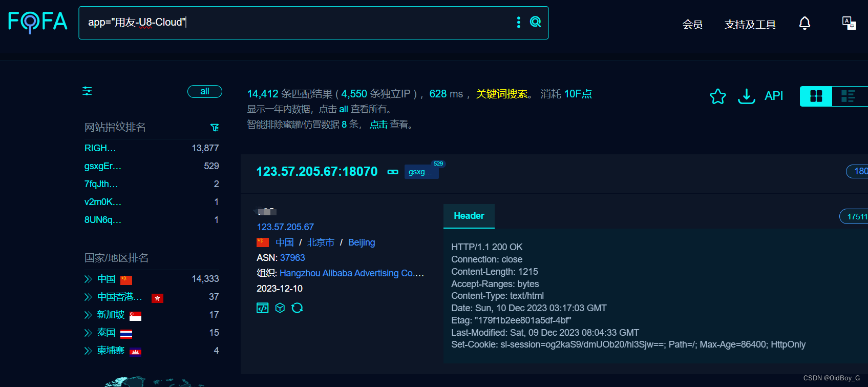Expand the 中国香港 country row
This screenshot has height=387, width=868.
[x=88, y=297]
